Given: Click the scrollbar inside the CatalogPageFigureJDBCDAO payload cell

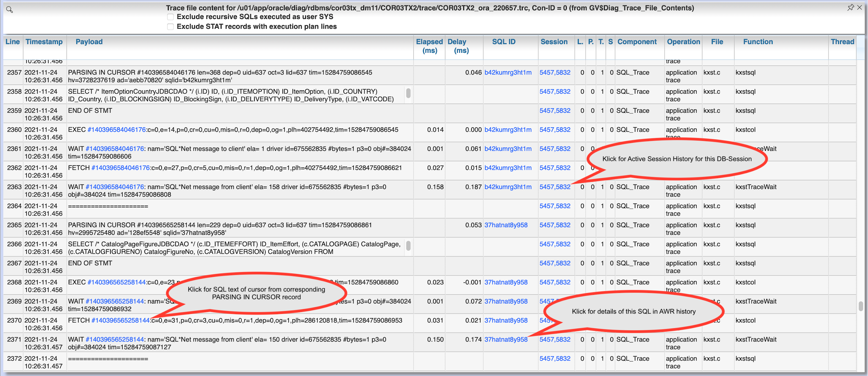Looking at the screenshot, I should (x=408, y=246).
